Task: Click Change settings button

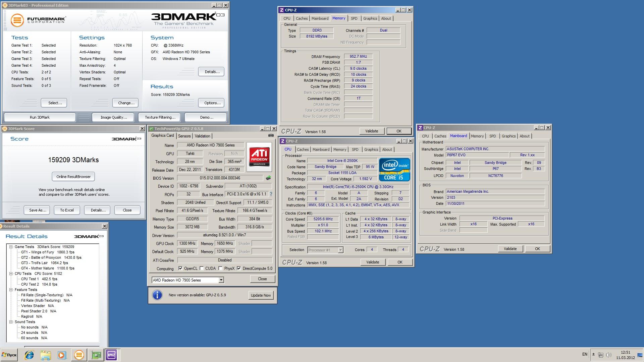Action: click(x=126, y=103)
